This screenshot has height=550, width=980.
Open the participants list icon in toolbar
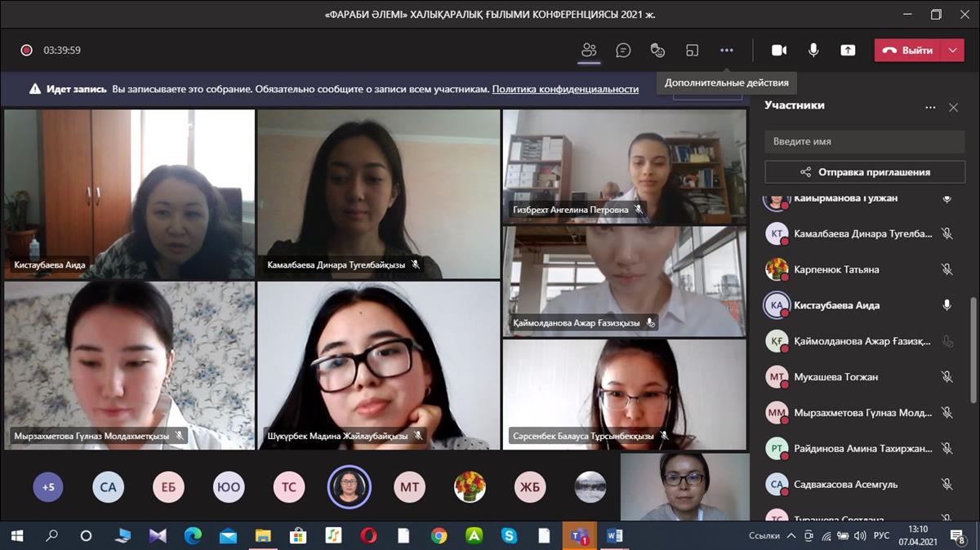click(589, 50)
